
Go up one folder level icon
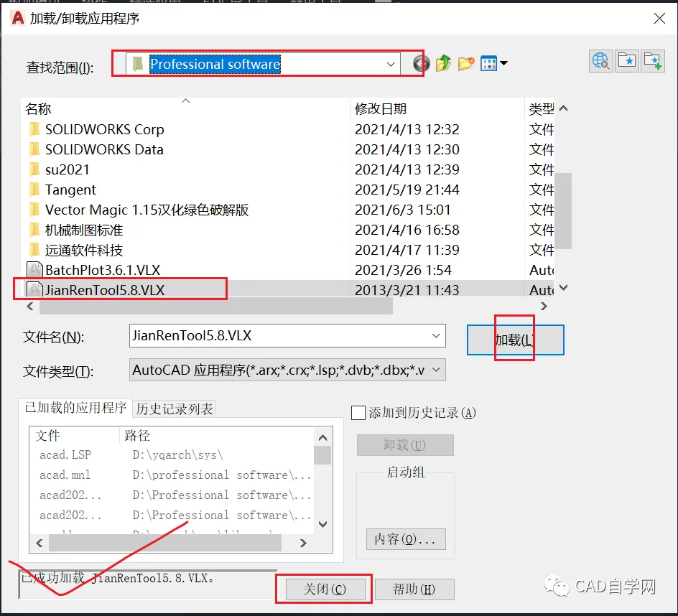pos(444,64)
